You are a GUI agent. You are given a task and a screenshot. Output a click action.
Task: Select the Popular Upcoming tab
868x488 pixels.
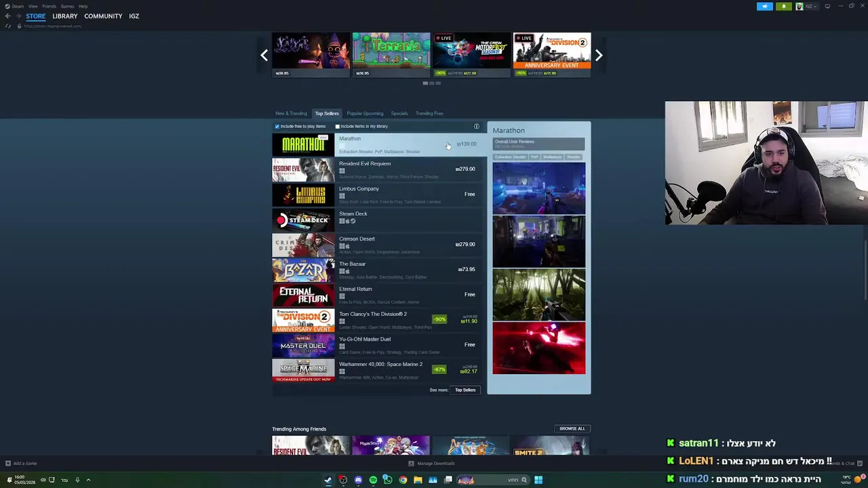[365, 113]
